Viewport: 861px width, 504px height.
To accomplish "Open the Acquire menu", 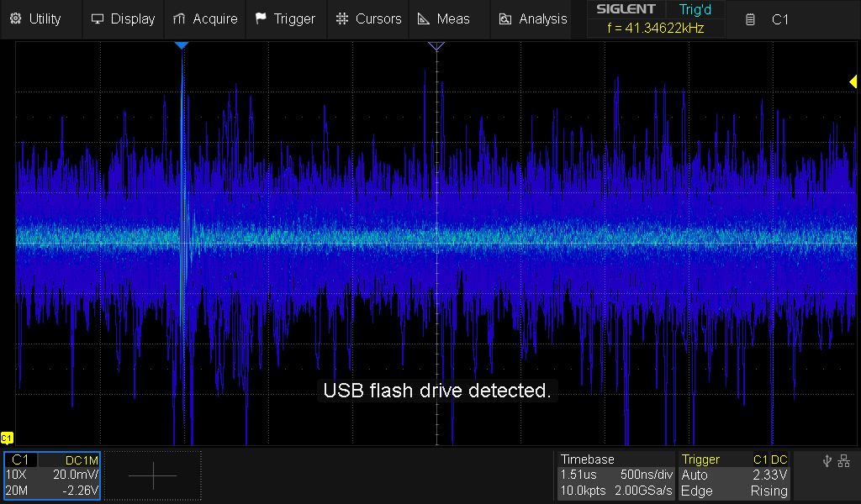I will pos(205,18).
